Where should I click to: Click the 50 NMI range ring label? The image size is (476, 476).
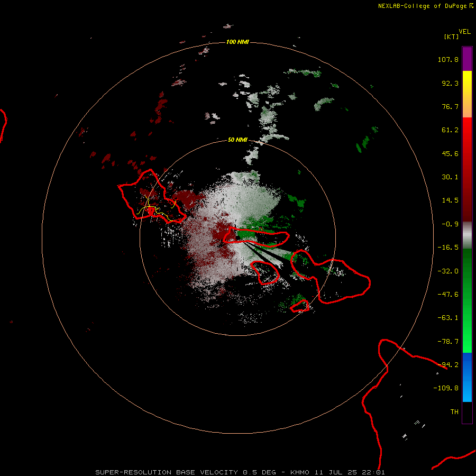pos(237,140)
